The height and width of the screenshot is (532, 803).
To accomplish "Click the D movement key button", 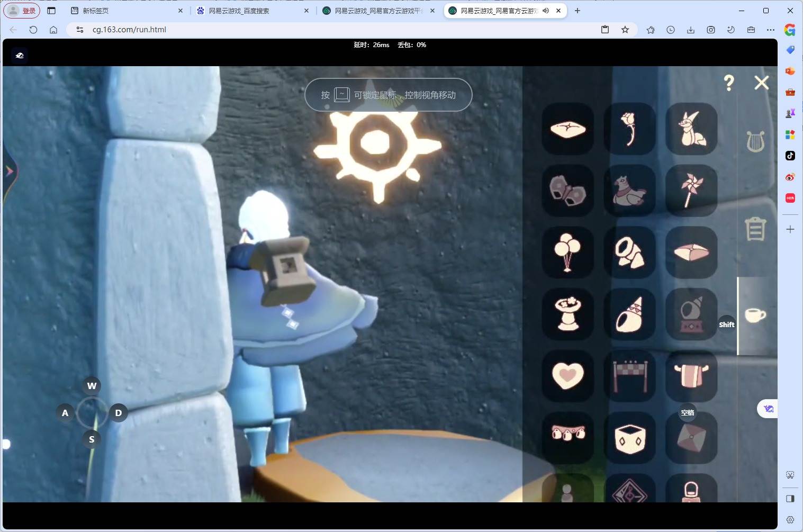I will point(119,413).
